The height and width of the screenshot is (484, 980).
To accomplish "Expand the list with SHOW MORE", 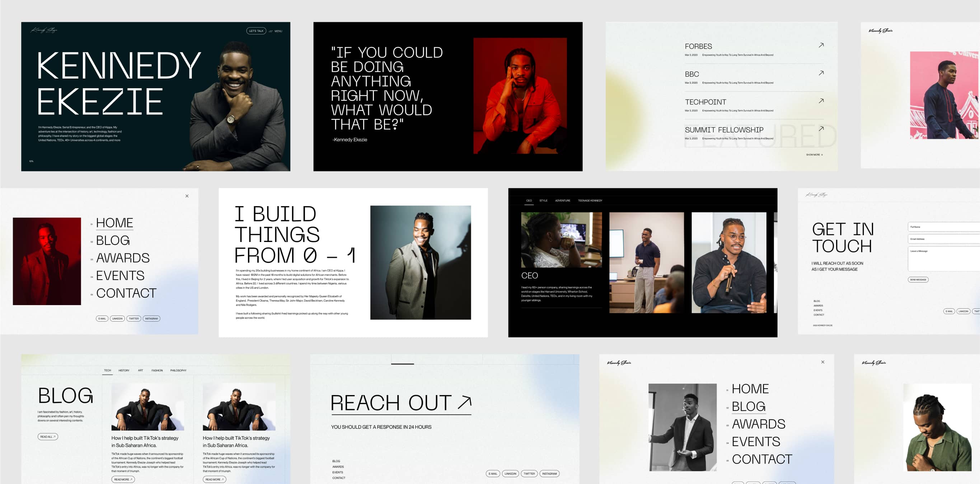I will coord(814,155).
